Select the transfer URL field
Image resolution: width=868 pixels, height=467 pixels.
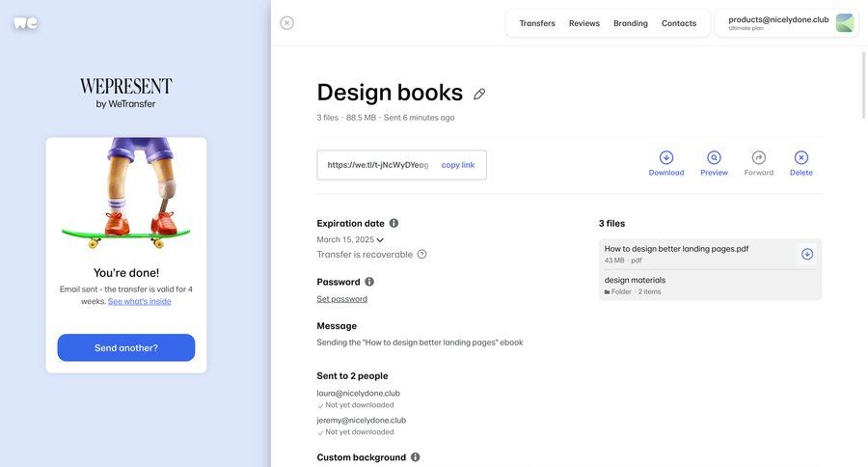point(378,165)
